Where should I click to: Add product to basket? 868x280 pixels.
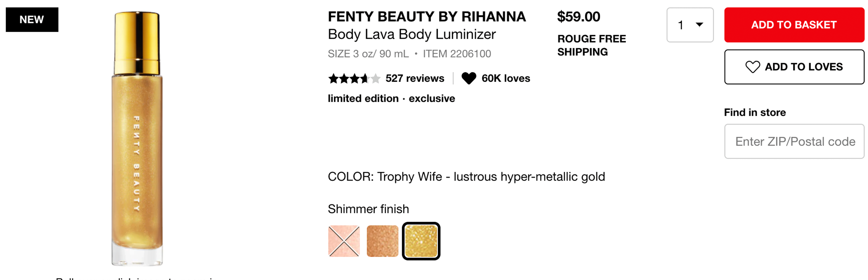click(x=794, y=25)
